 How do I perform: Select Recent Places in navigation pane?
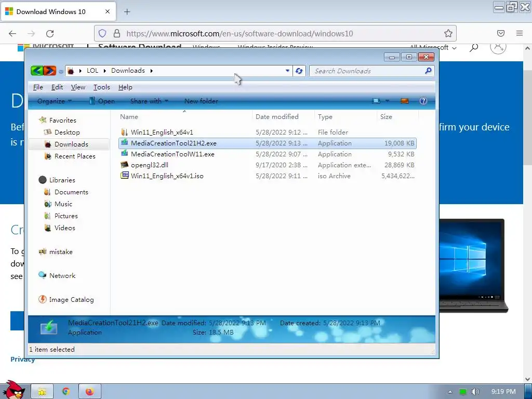coord(75,156)
